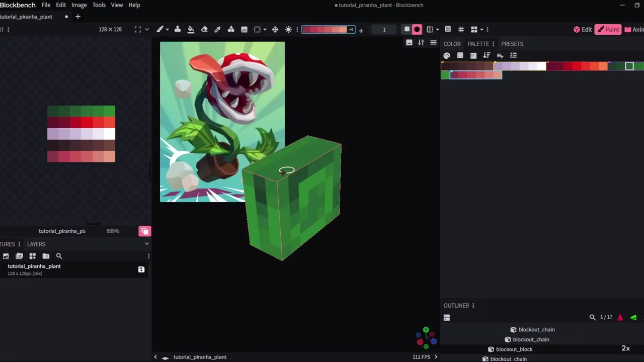This screenshot has height=362, width=644.
Task: Select the rectangle Selection tool
Action: (257, 29)
